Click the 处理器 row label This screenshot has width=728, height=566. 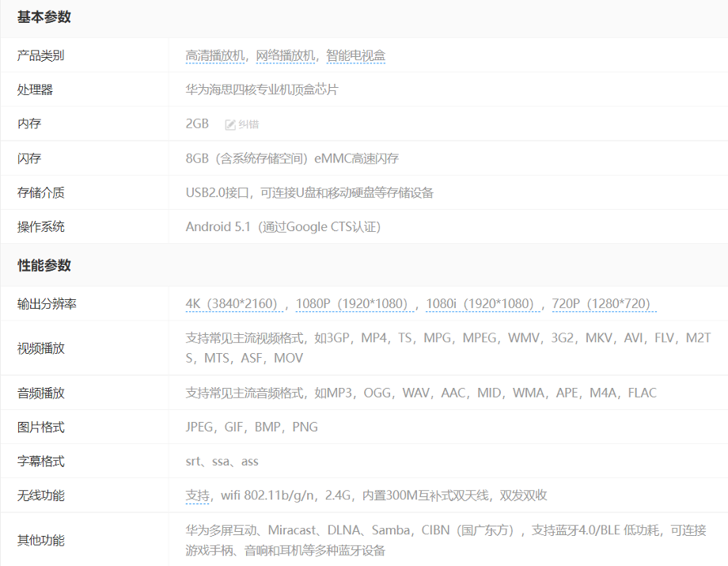coord(35,89)
